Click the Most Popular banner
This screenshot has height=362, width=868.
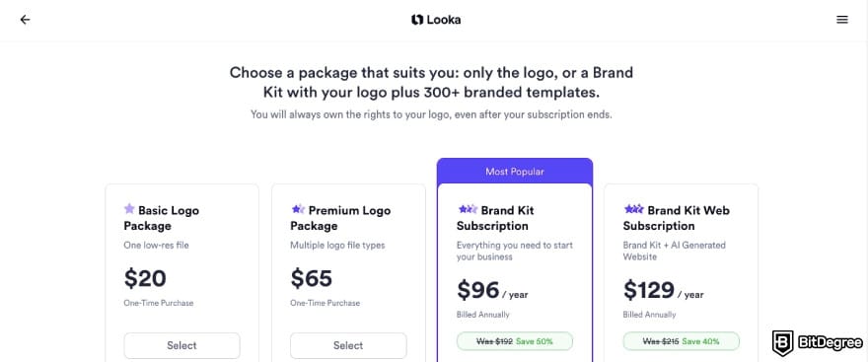[x=515, y=172]
